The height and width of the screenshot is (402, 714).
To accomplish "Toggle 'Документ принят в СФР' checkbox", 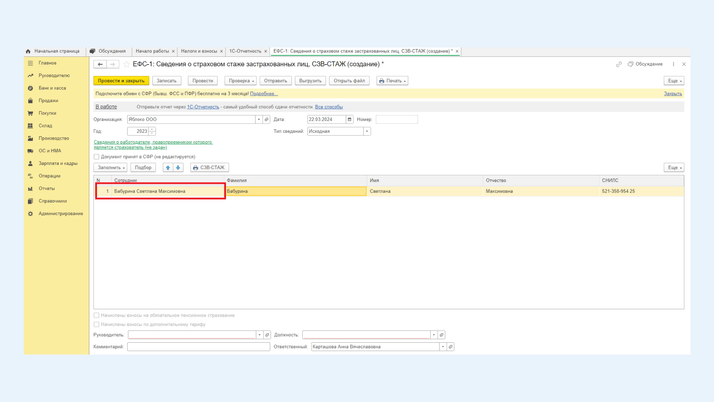I will pyautogui.click(x=97, y=156).
